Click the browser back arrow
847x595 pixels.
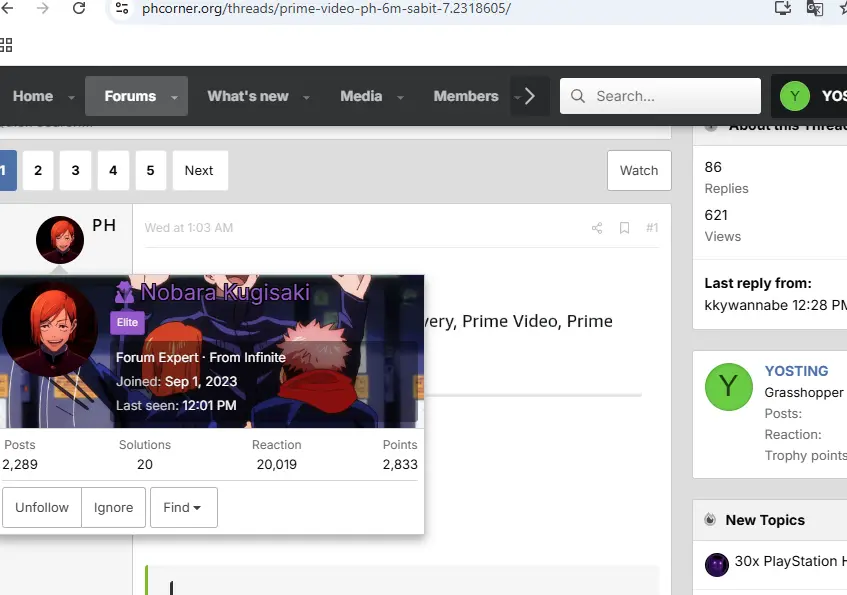pos(7,8)
